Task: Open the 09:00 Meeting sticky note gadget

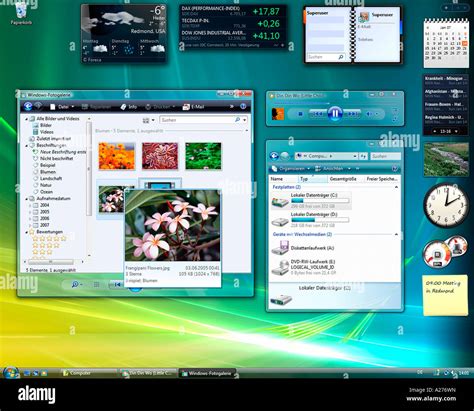Action: tap(445, 295)
